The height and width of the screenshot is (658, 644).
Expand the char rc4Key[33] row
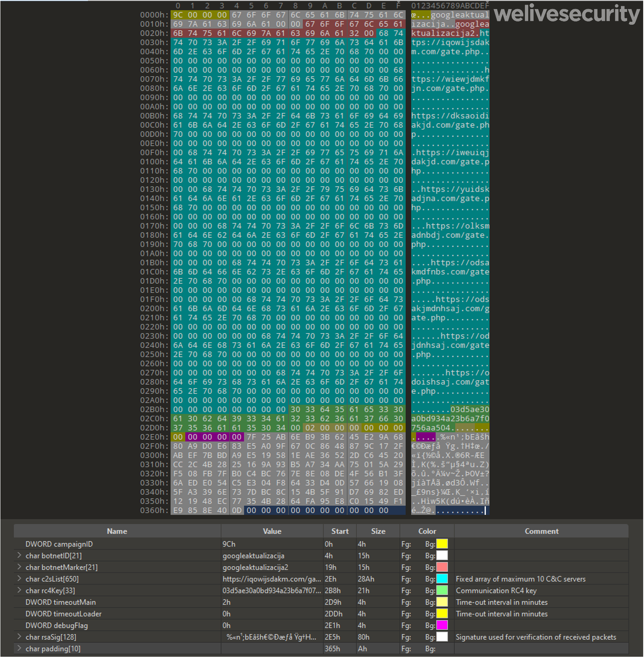pos(19,590)
